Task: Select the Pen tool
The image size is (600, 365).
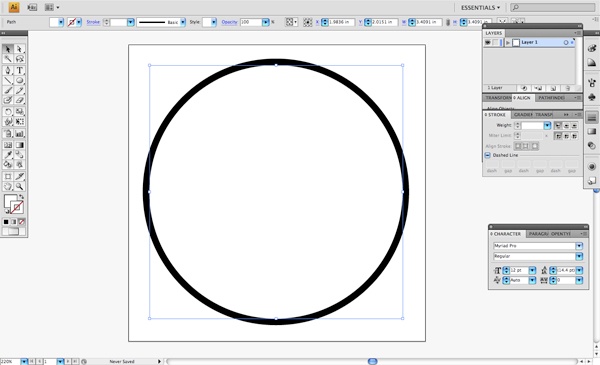Action: pos(8,70)
